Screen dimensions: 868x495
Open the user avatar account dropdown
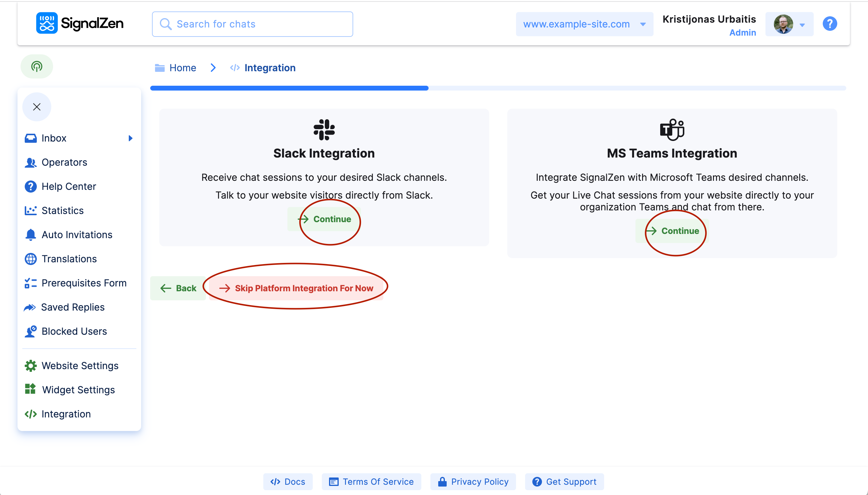click(x=789, y=24)
